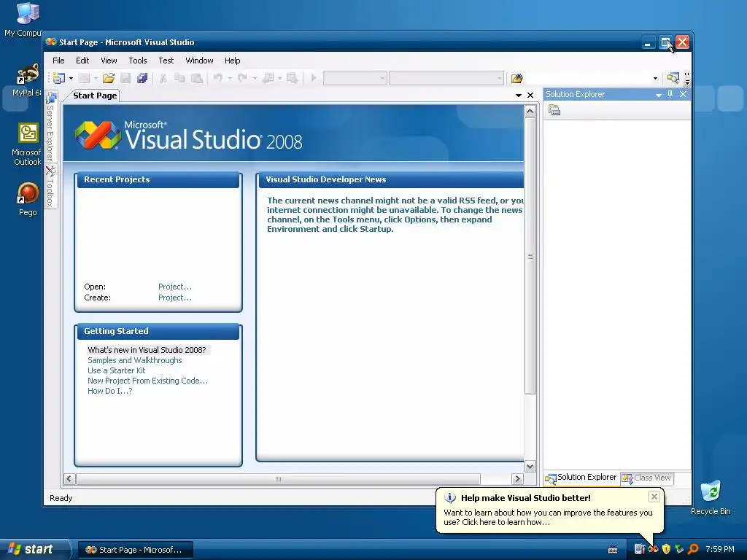Open the active files list dropdown arrow
The width and height of the screenshot is (747, 560).
(519, 96)
